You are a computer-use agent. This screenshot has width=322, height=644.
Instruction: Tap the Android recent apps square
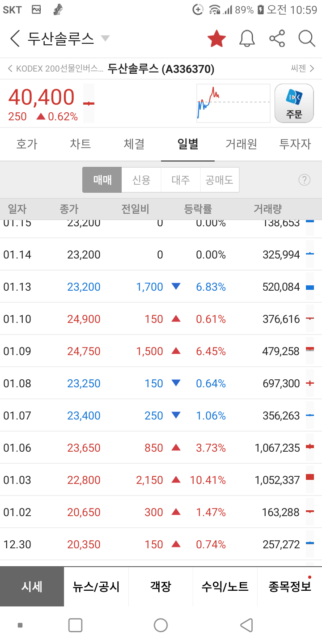coord(75,625)
